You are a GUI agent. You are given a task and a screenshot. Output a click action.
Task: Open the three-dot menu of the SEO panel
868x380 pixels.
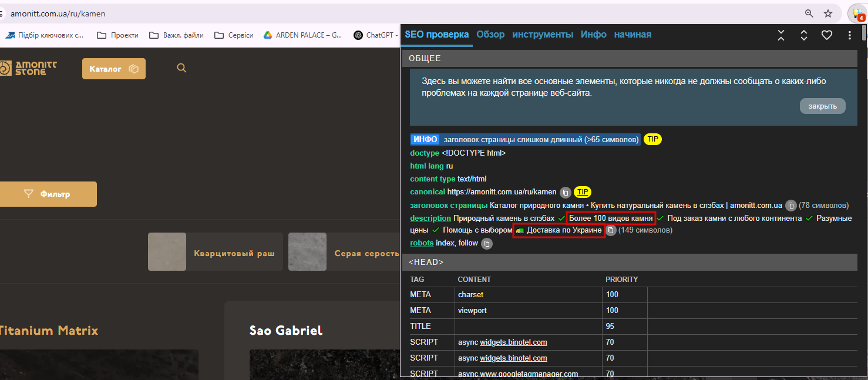pos(850,35)
